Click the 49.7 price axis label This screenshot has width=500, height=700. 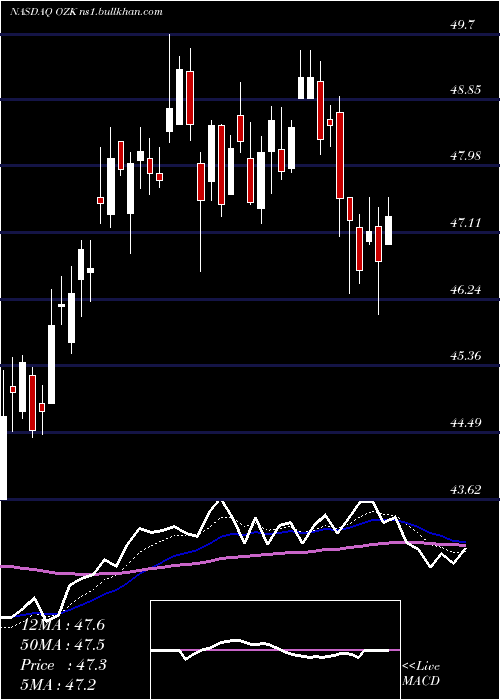[462, 25]
